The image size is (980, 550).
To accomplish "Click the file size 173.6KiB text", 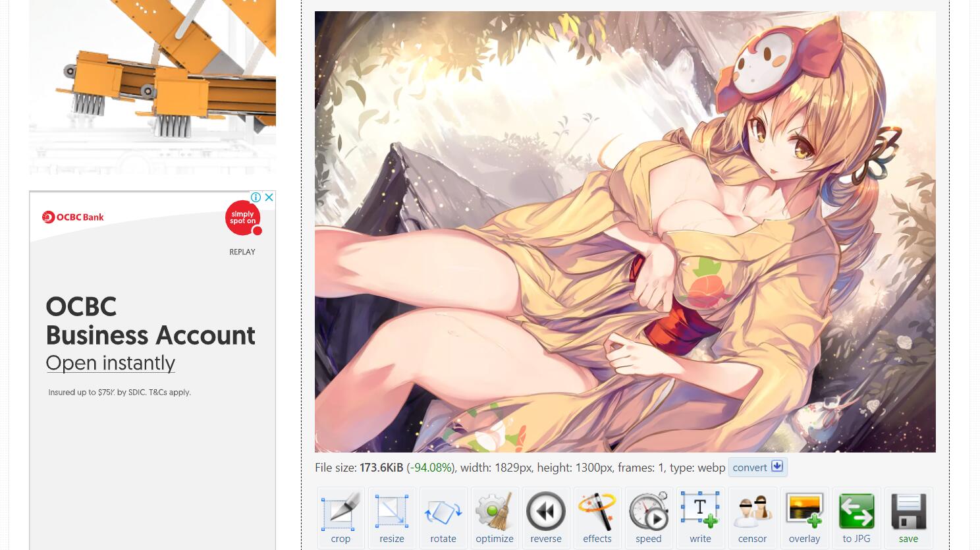I will point(359,468).
